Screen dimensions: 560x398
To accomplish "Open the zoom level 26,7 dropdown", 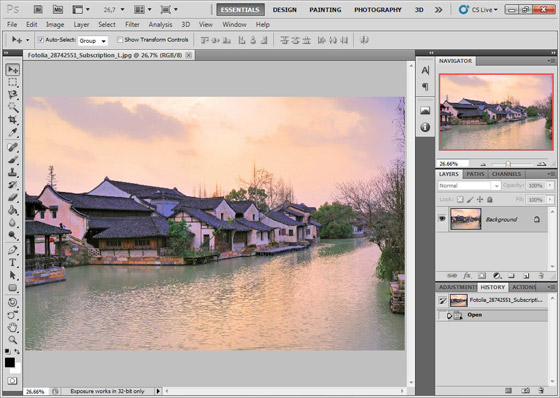I will click(122, 10).
